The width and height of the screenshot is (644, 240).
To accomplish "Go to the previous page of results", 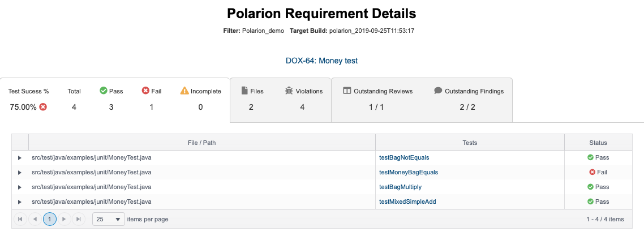I will tap(35, 219).
